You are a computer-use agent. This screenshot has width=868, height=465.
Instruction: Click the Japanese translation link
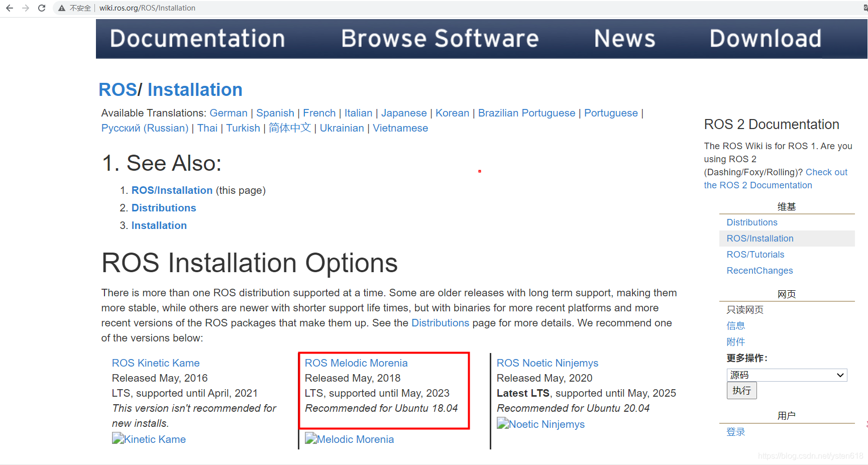pos(404,113)
